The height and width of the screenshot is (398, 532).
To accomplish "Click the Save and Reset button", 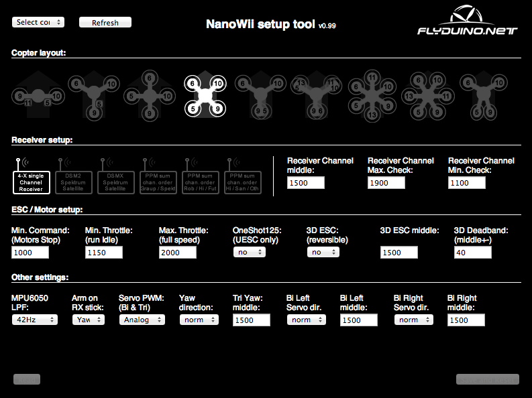I will pos(488,380).
